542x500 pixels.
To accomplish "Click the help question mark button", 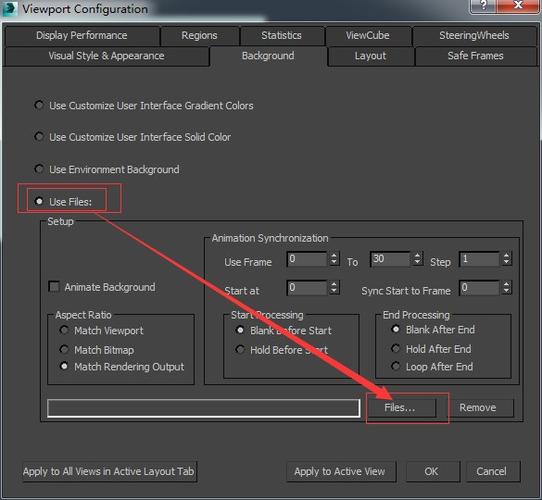I will pyautogui.click(x=483, y=6).
